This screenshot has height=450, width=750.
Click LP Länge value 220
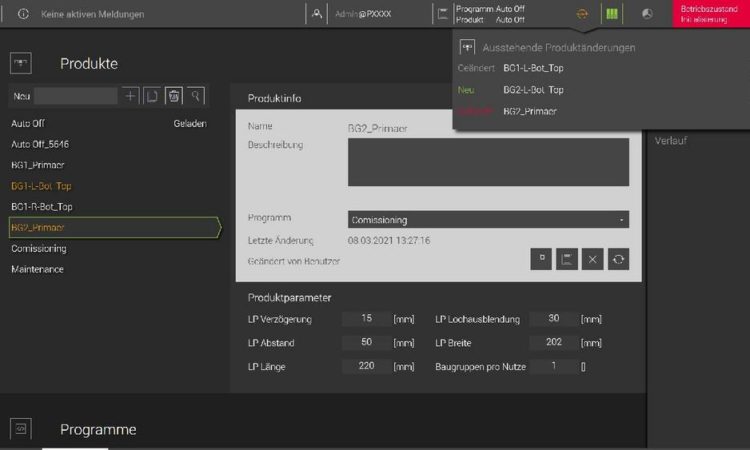366,366
